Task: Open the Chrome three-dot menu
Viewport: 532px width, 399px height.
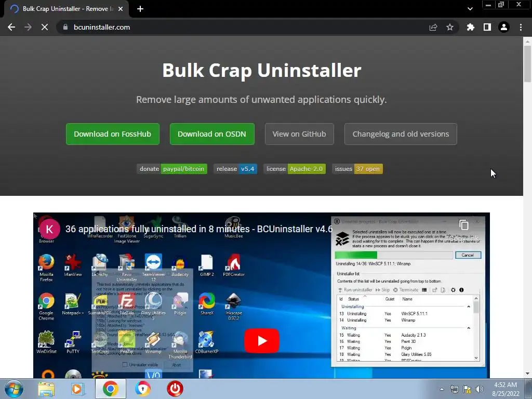Action: click(521, 27)
